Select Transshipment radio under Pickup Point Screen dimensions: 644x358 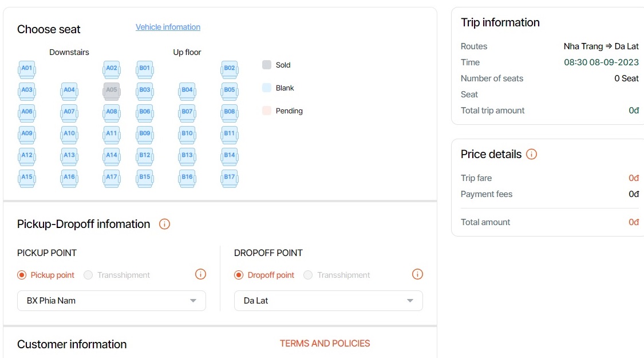click(x=88, y=275)
